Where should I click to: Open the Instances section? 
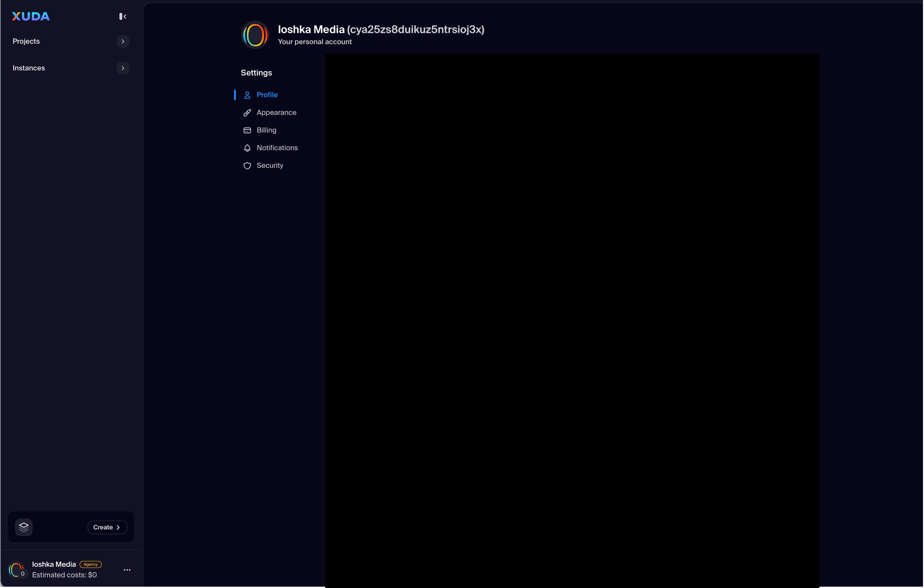pos(29,68)
